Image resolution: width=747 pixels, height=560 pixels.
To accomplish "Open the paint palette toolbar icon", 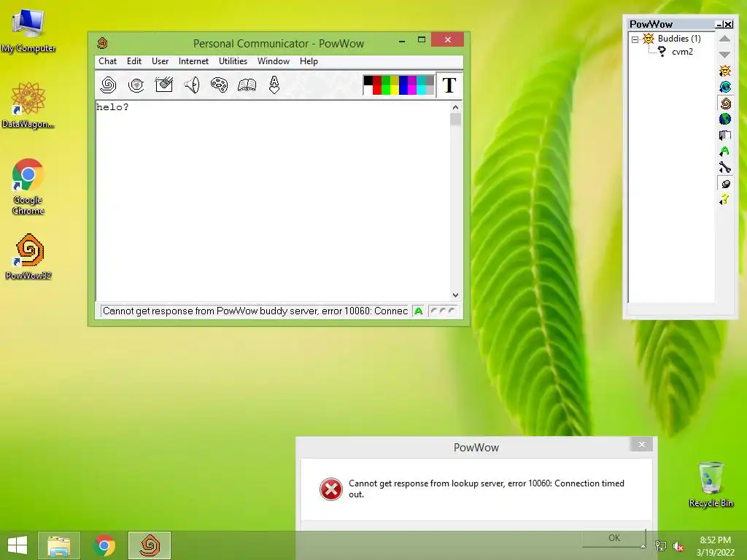I will [x=219, y=85].
